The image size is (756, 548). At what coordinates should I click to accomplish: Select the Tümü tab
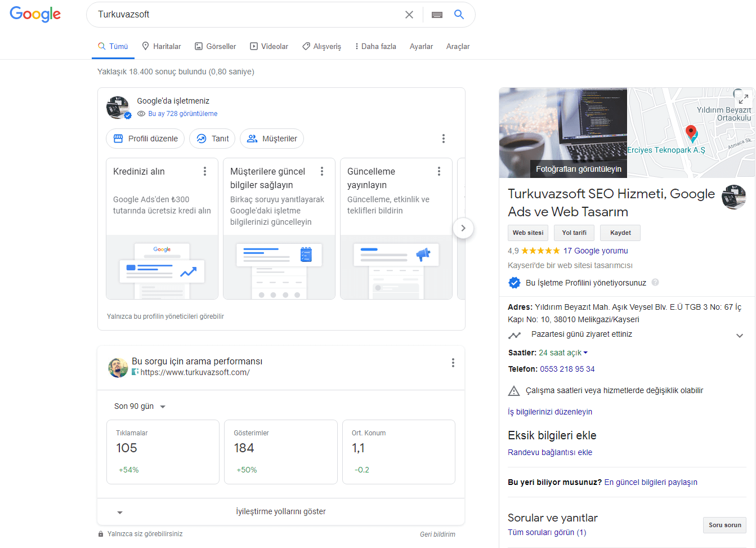[x=113, y=46]
